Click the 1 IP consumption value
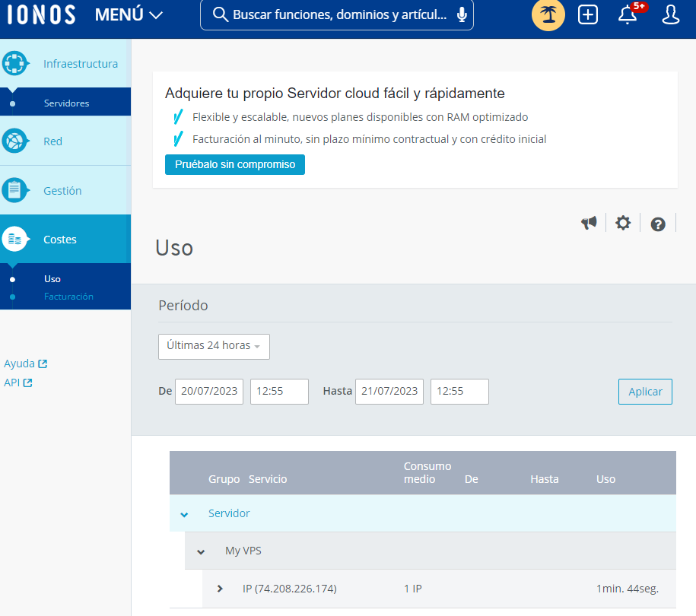The image size is (696, 616). click(x=412, y=589)
